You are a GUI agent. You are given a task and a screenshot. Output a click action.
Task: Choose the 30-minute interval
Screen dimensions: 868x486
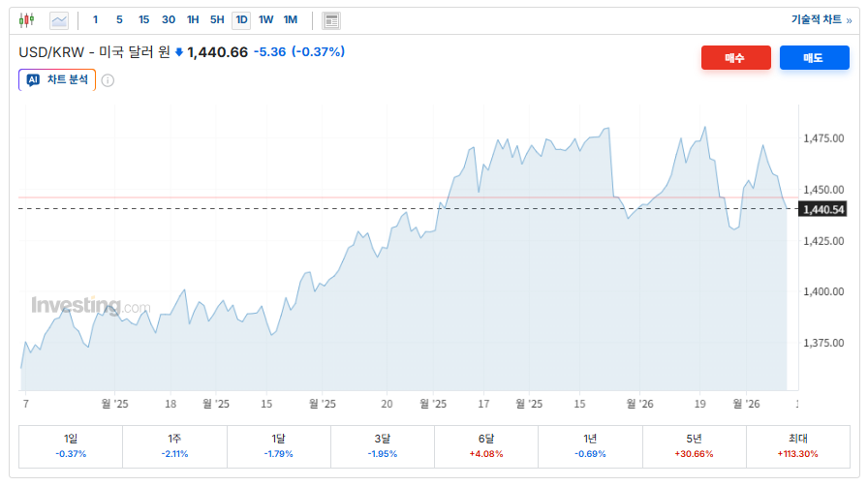(169, 19)
